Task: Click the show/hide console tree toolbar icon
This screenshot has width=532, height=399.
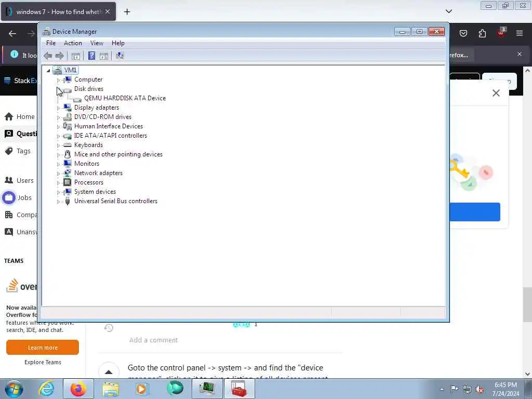Action: [76, 56]
